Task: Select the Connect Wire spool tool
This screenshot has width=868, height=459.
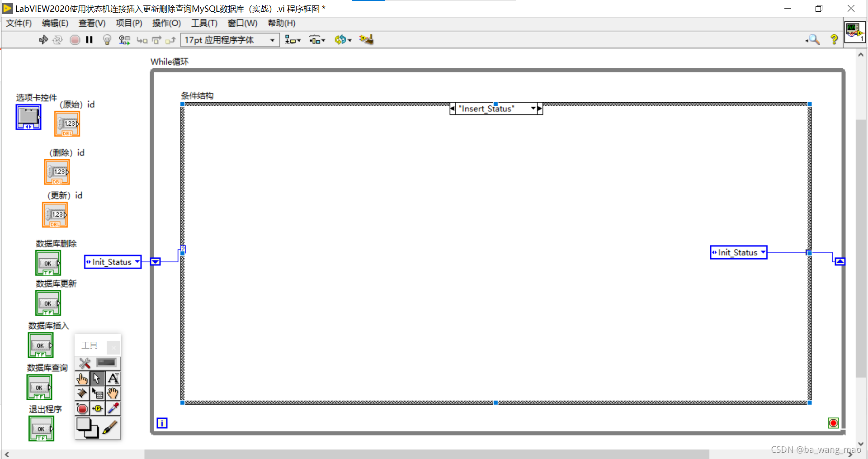Action: pyautogui.click(x=82, y=393)
